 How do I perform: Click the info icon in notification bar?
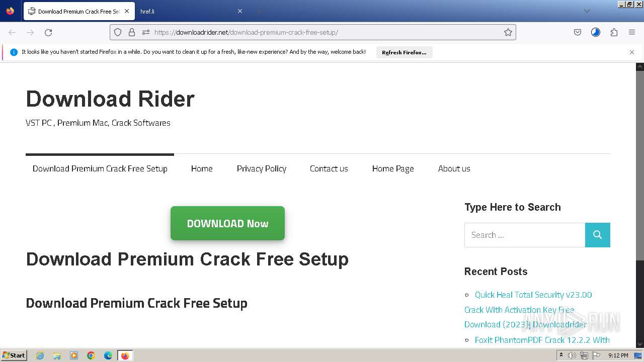tap(14, 52)
